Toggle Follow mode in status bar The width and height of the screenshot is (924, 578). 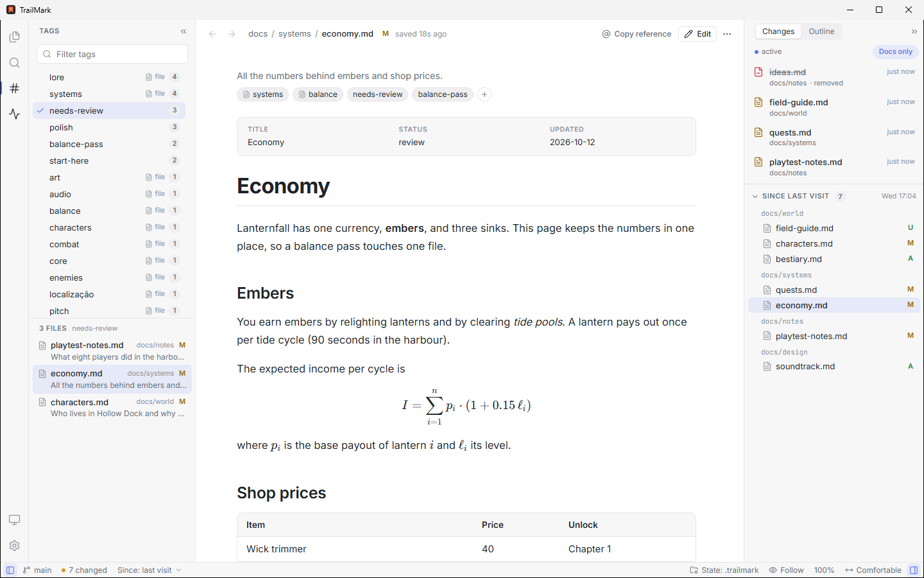(x=787, y=570)
